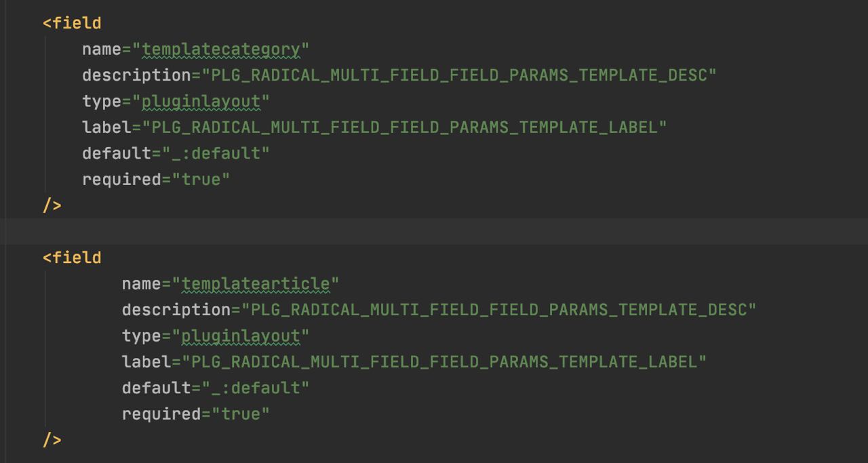Click the label attribute keyword in the second field
868x463 pixels.
coord(146,362)
